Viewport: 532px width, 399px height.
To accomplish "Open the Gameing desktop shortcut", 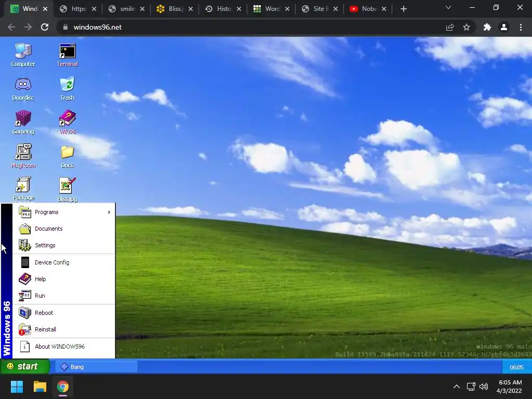I will pos(23,123).
